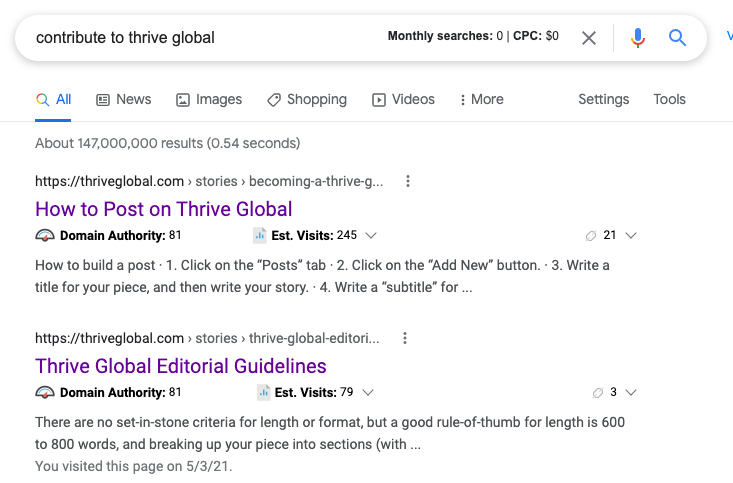This screenshot has width=733, height=483.
Task: Expand the backlinks 3 chevron
Action: [x=631, y=392]
